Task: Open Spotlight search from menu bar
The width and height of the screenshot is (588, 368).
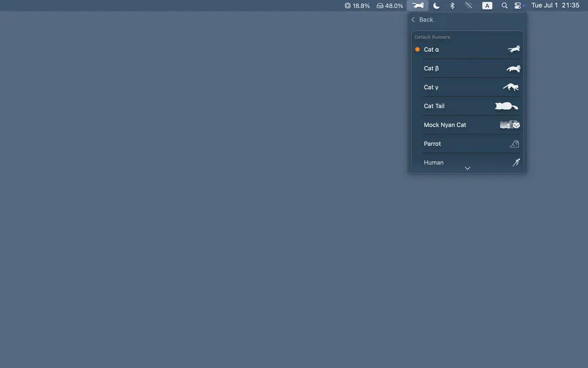Action: [504, 5]
